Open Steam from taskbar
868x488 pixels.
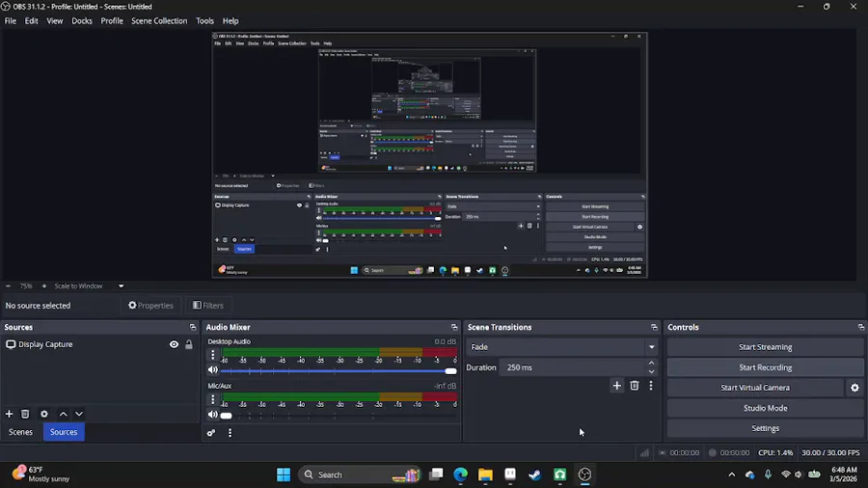(534, 474)
